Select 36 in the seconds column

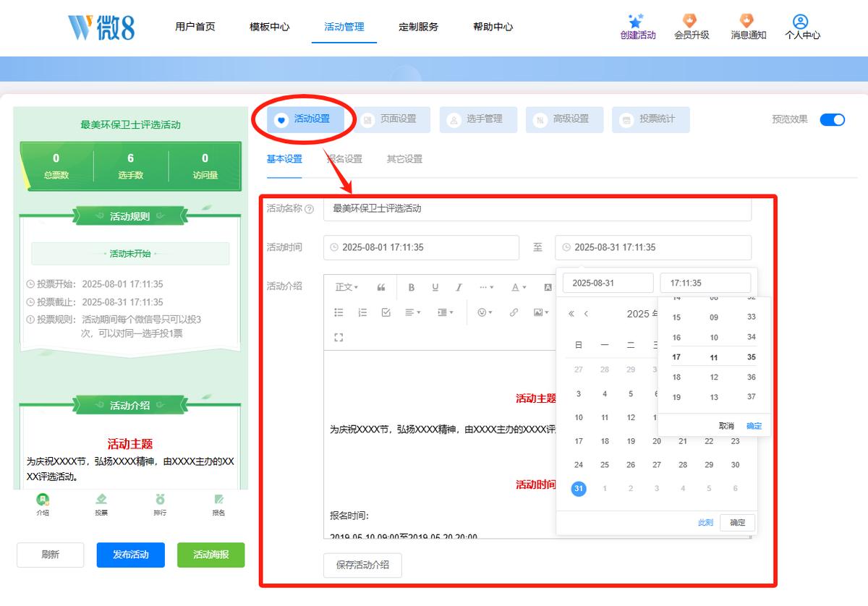click(752, 377)
